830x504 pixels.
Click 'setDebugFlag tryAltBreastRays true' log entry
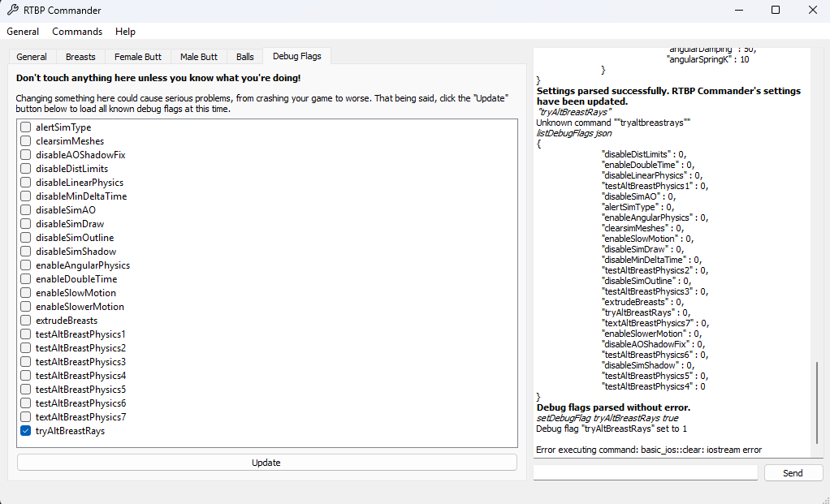tap(607, 418)
